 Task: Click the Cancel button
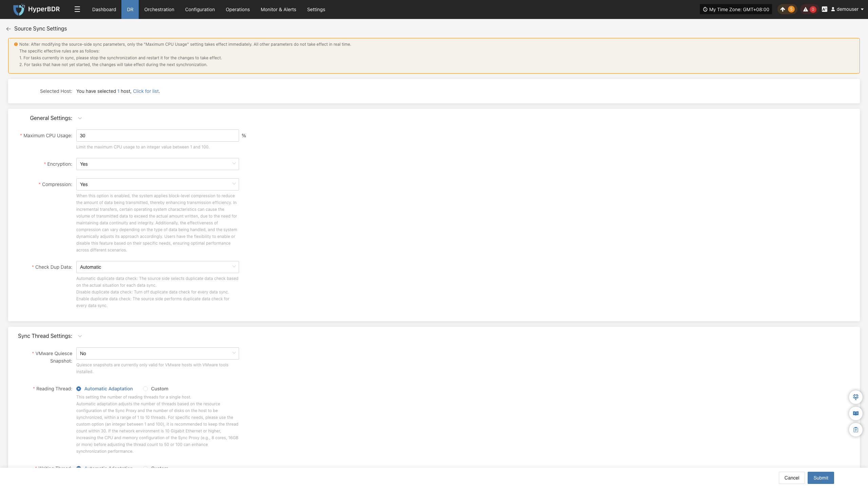pos(792,478)
